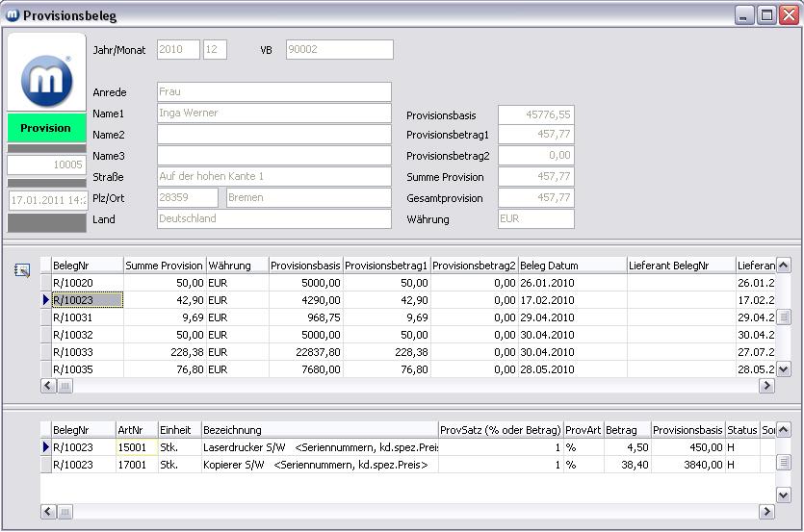804x532 pixels.
Task: Click the Provisionsbasis column header in upper grid
Action: (x=305, y=266)
